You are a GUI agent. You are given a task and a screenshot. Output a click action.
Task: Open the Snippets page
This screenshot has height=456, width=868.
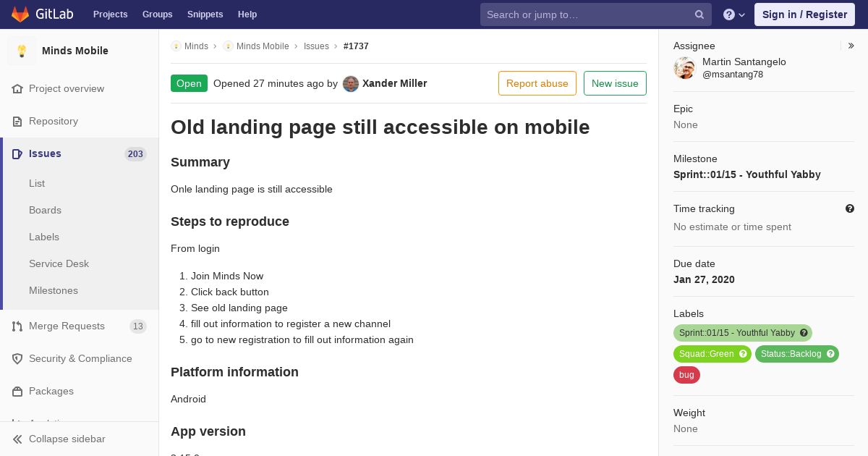click(205, 14)
